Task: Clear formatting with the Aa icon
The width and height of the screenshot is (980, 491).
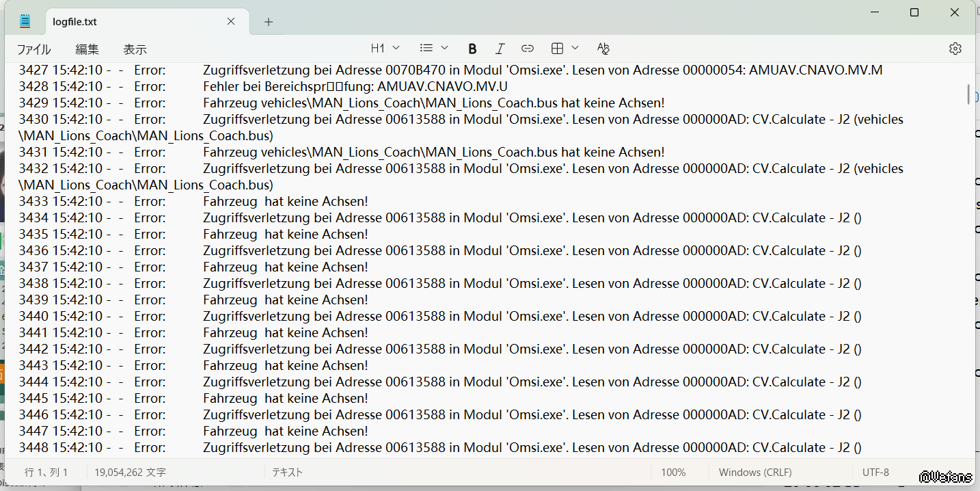Action: pyautogui.click(x=603, y=49)
